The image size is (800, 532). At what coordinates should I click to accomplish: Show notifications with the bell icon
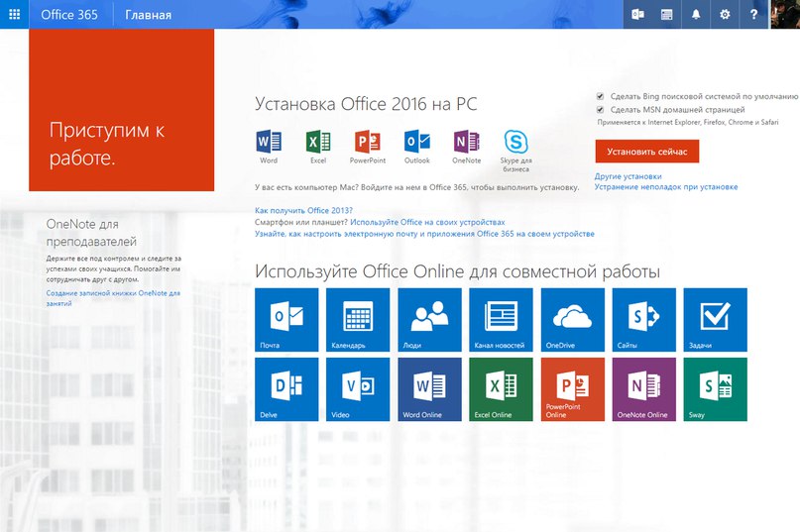point(696,14)
